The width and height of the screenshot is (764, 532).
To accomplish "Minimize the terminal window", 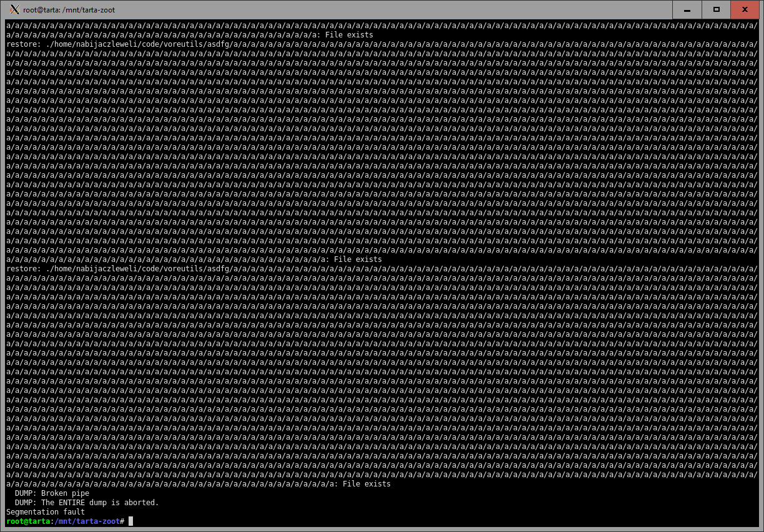I will coord(687,9).
